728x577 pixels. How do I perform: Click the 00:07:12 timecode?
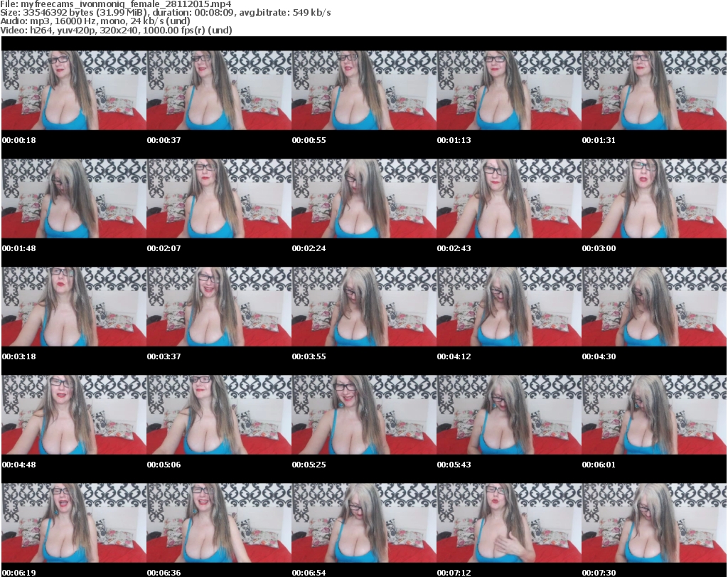454,573
